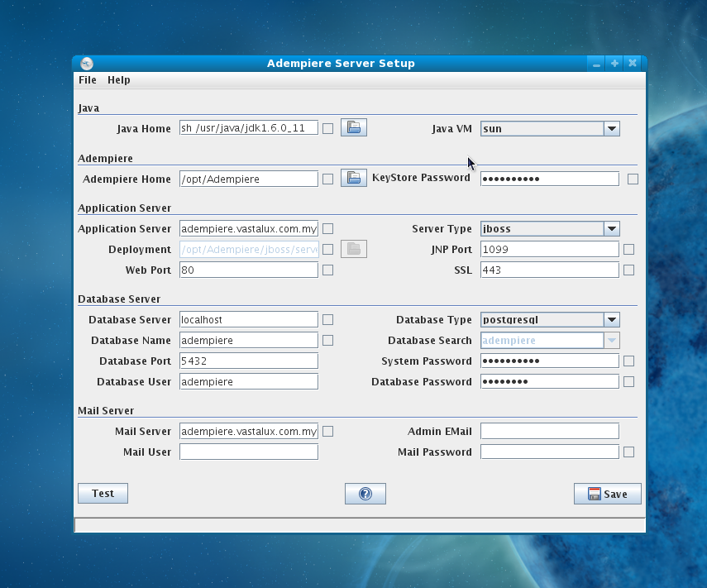Click the Adempiere window title bar icon
This screenshot has width=707, height=588.
click(x=87, y=64)
